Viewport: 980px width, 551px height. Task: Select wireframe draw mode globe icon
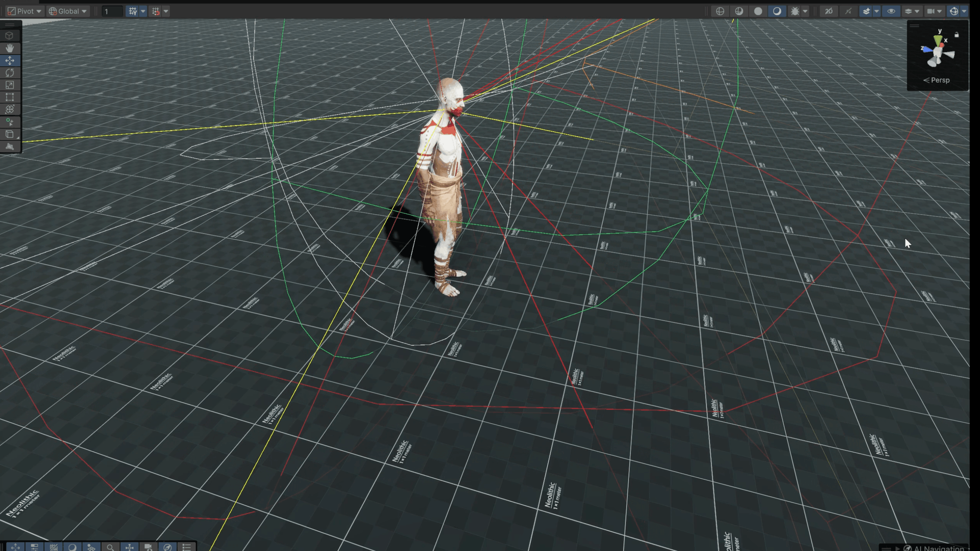pos(720,11)
